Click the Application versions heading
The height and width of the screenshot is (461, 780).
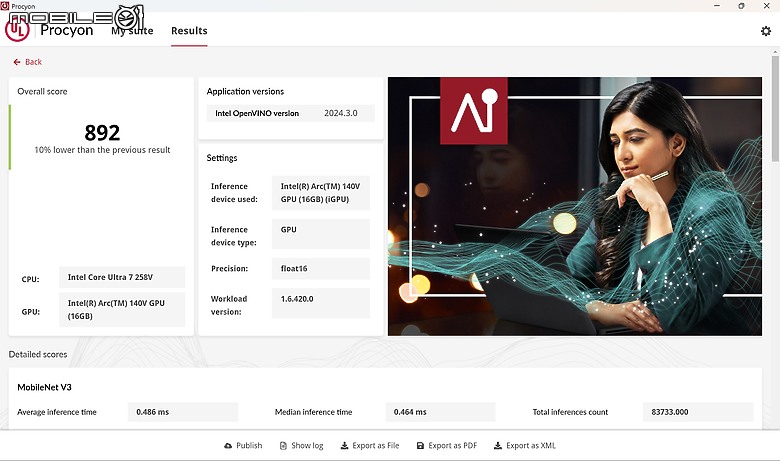coord(245,92)
